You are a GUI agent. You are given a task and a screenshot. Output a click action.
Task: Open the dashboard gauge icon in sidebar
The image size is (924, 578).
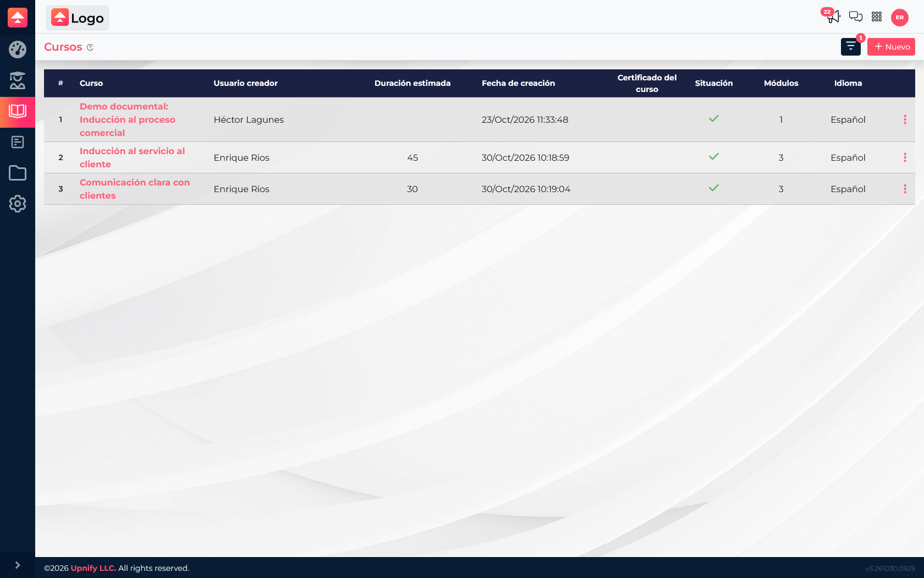pos(18,50)
